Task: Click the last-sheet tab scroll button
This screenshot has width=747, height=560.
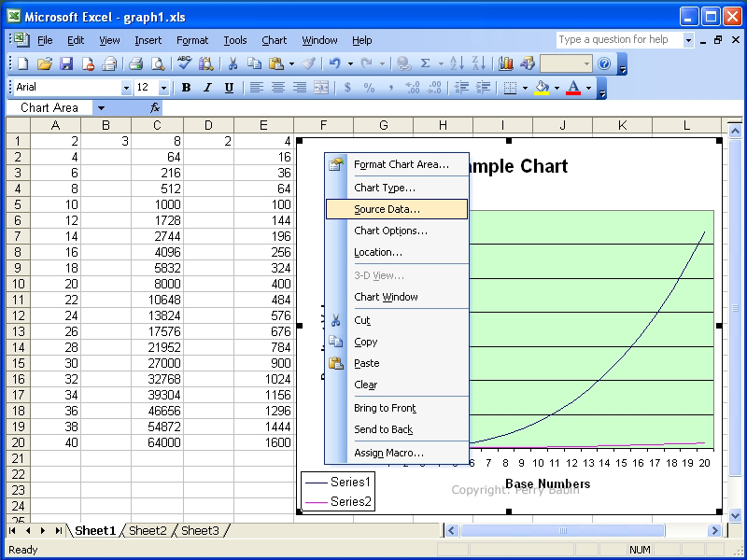Action: click(x=58, y=530)
